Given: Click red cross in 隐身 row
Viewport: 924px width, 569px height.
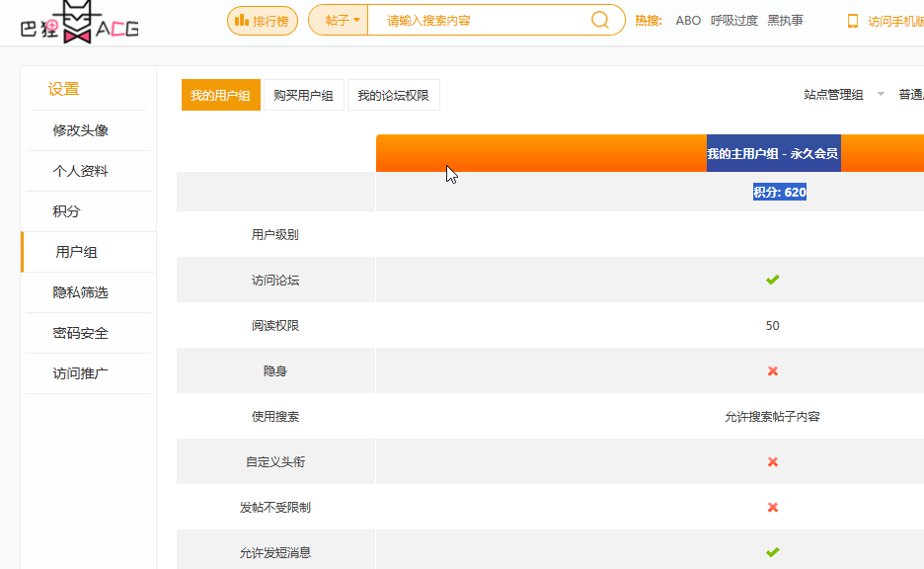Looking at the screenshot, I should pyautogui.click(x=773, y=370).
